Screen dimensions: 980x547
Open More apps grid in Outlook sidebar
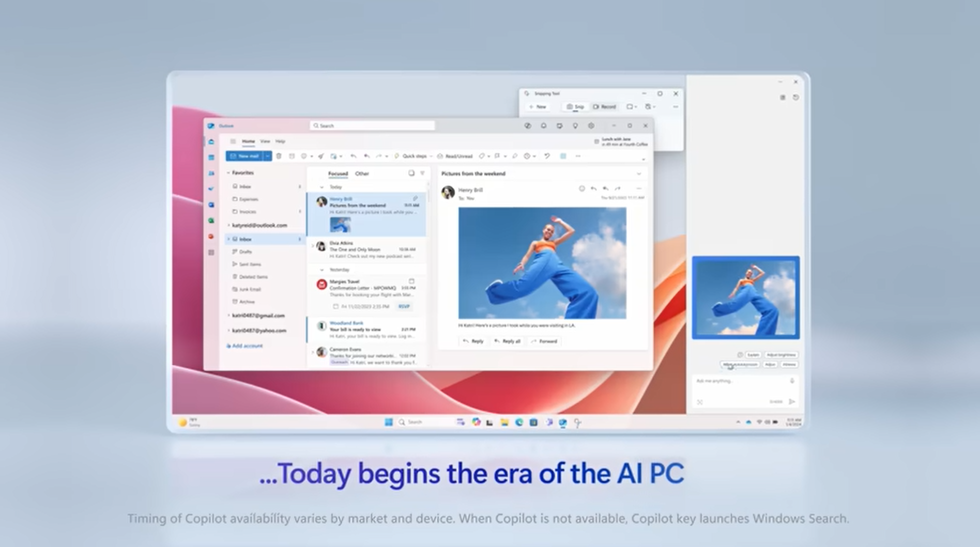click(211, 253)
